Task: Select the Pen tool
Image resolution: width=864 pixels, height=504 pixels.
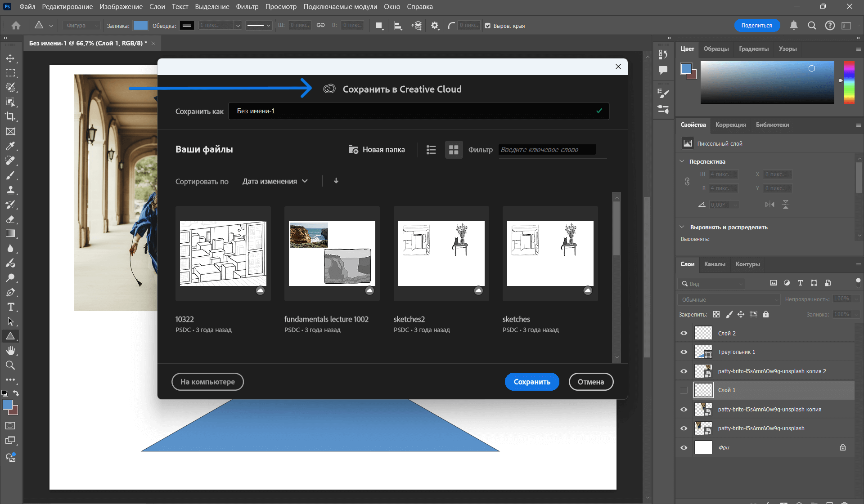Action: pyautogui.click(x=10, y=292)
